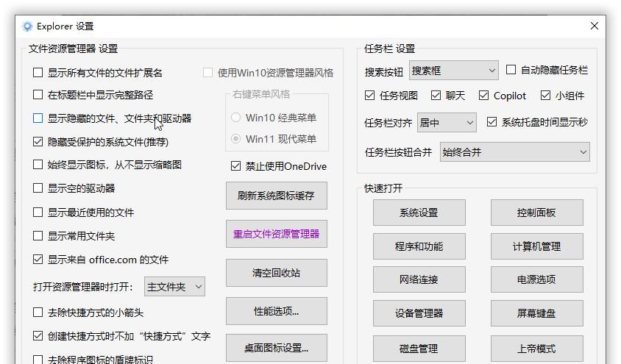Uncheck 显示来自 office.com 的文件

(x=38, y=260)
